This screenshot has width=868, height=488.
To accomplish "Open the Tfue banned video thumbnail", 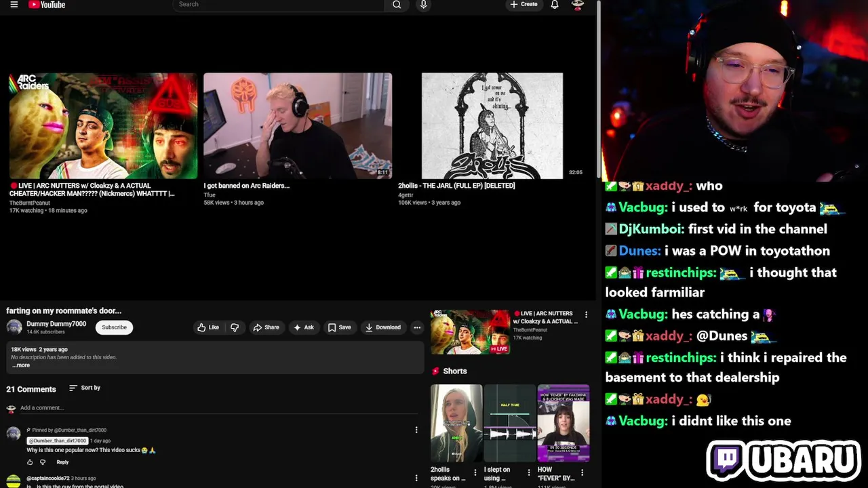I will (298, 126).
